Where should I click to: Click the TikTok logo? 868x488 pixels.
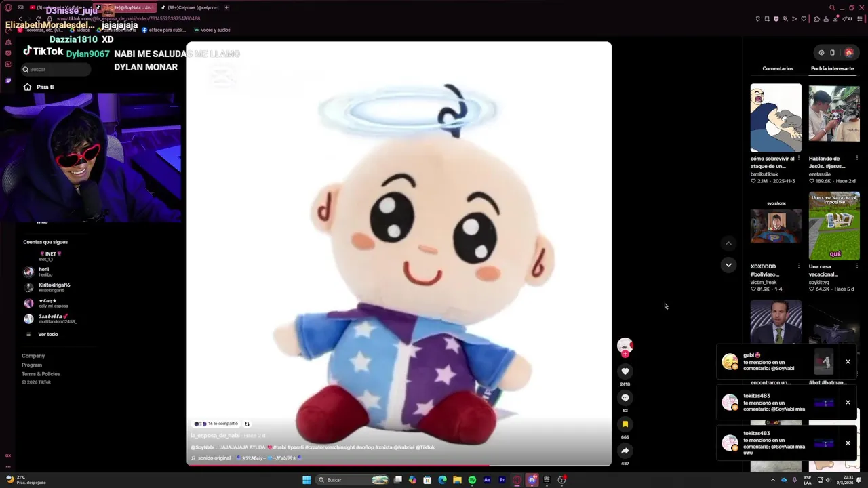43,51
